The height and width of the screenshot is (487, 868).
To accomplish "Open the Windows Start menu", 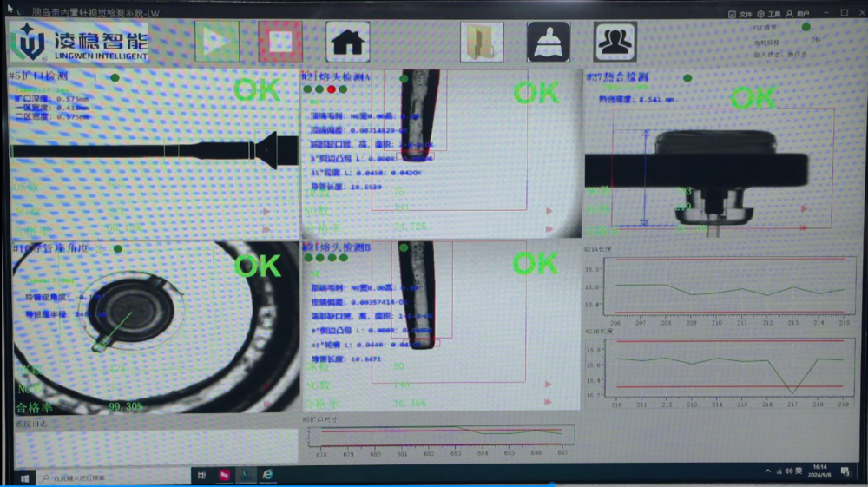I will click(24, 478).
